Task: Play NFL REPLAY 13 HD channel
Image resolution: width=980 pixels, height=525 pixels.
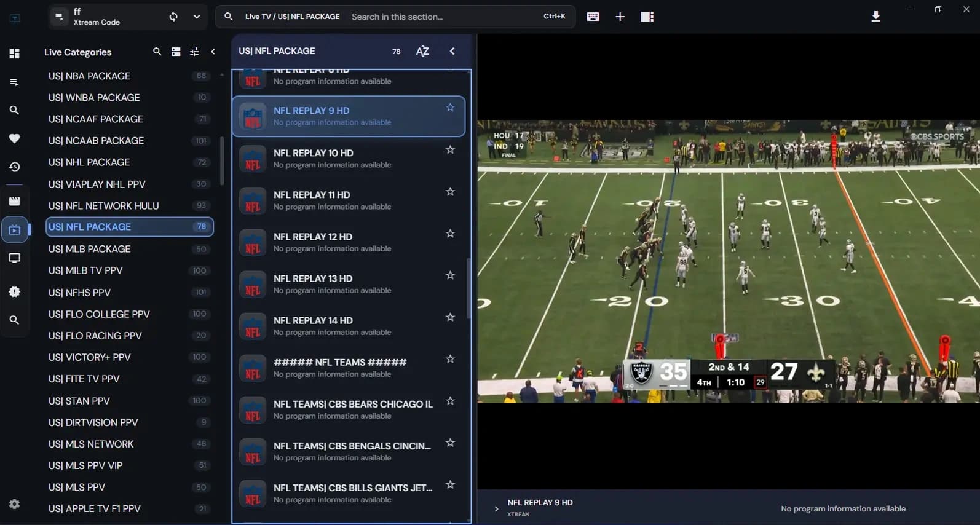Action: [x=349, y=284]
